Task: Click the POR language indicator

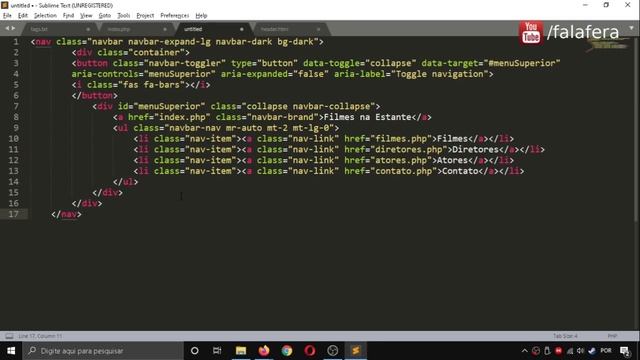Action: pos(606,351)
